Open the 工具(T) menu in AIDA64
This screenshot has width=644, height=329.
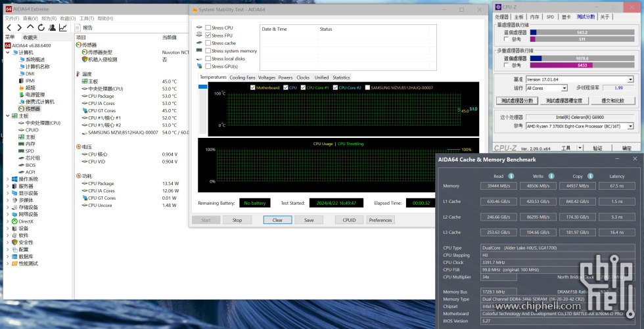coord(86,18)
